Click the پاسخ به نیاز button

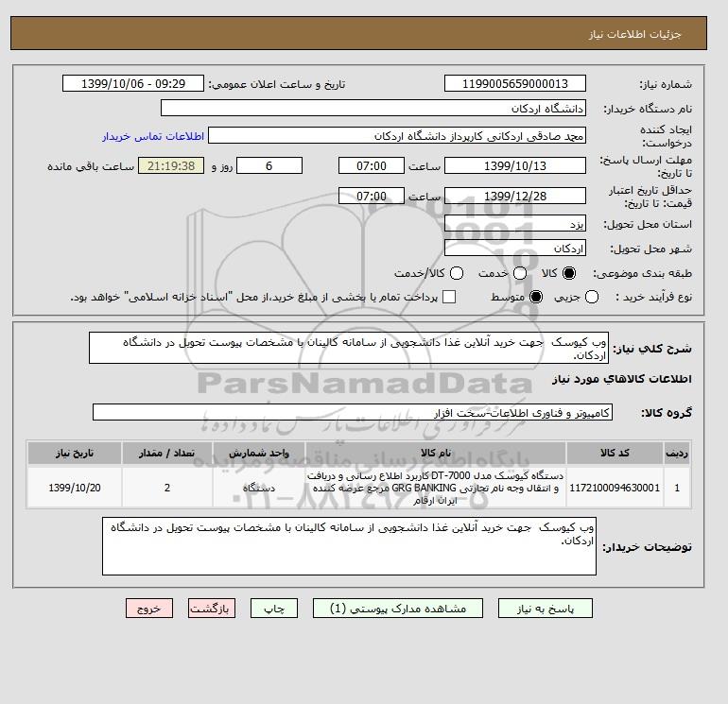[x=546, y=609]
